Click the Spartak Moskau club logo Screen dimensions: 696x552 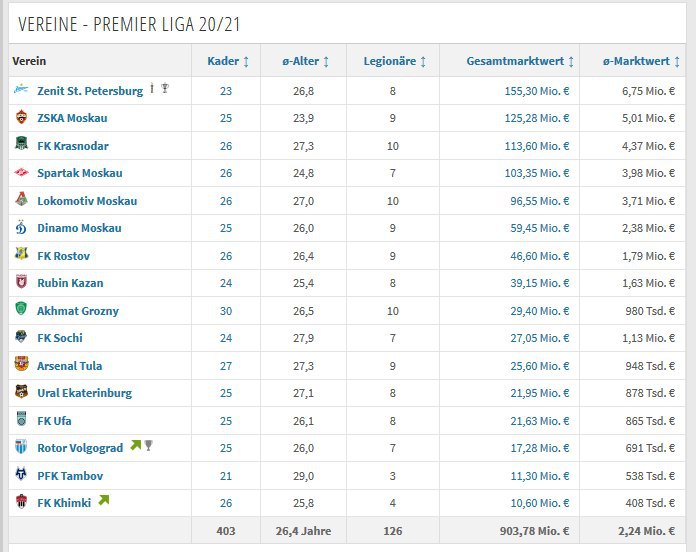pyautogui.click(x=21, y=172)
